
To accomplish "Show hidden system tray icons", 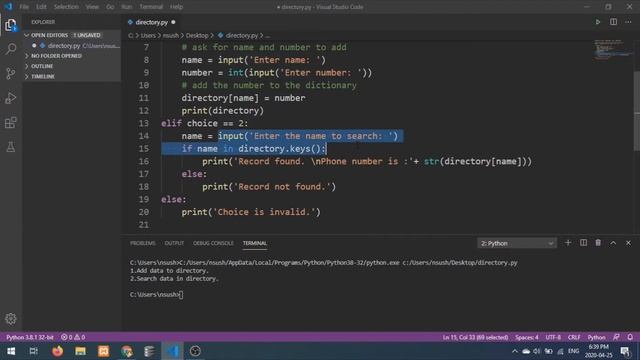I will click(514, 351).
